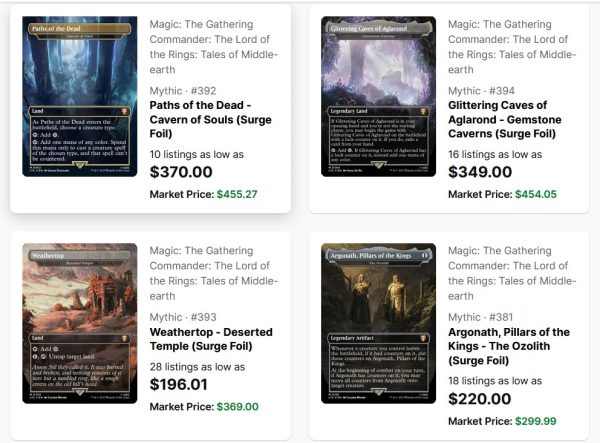Click the "28 listings as low as" text
600x443 pixels.
197,367
